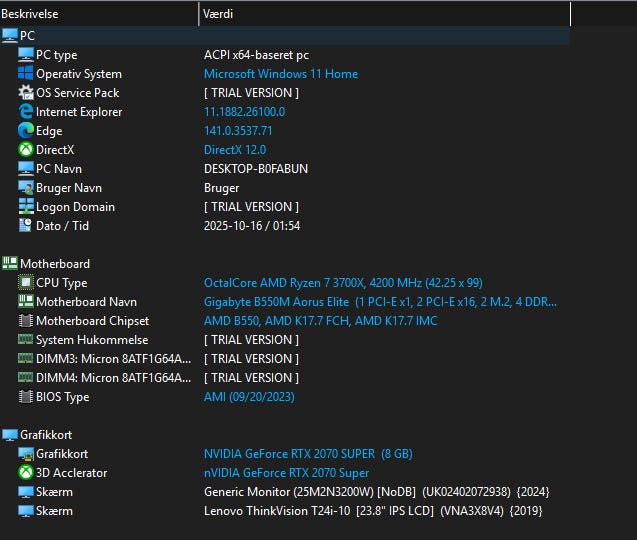The height and width of the screenshot is (540, 637).
Task: Open the Microsoft Windows 11 Home link
Action: point(281,74)
